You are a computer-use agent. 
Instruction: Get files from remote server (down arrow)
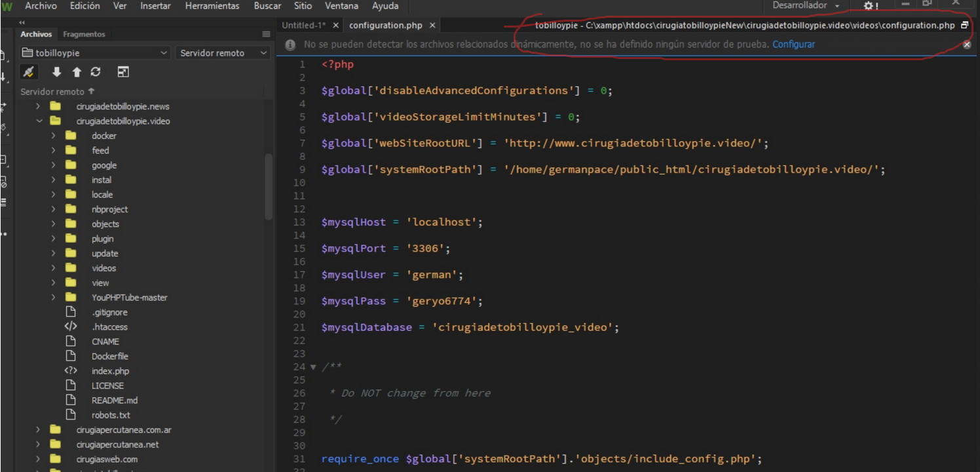tap(56, 71)
